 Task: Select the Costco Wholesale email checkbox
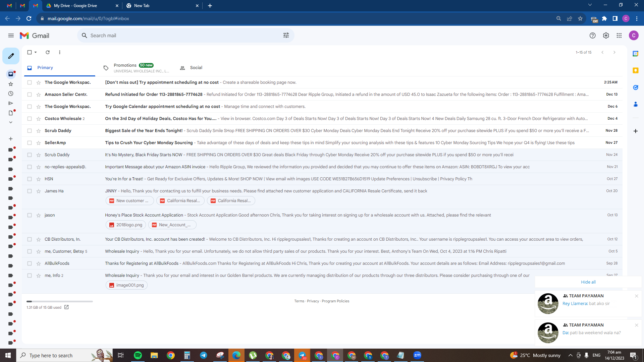[x=30, y=119]
